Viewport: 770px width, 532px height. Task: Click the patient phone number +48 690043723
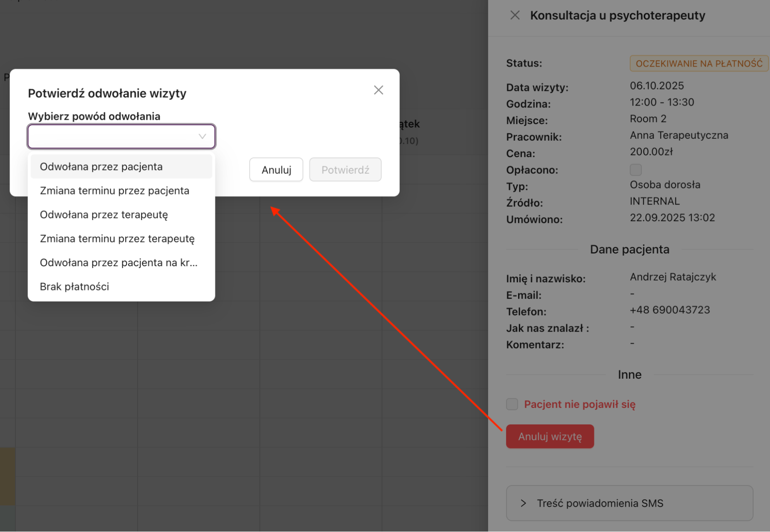(x=669, y=310)
